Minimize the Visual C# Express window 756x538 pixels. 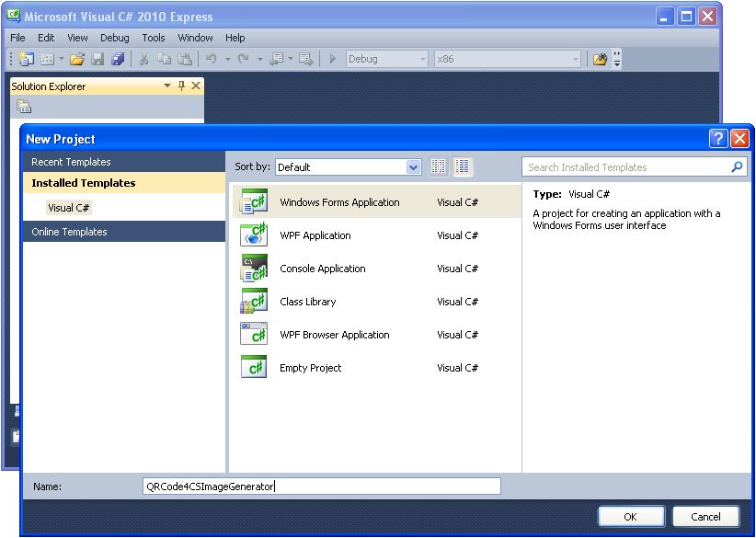[665, 17]
